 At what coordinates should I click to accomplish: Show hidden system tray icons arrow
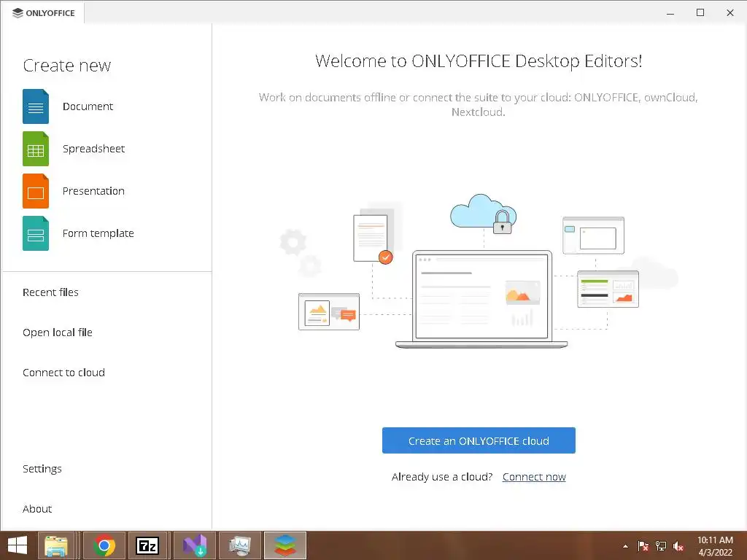(625, 546)
